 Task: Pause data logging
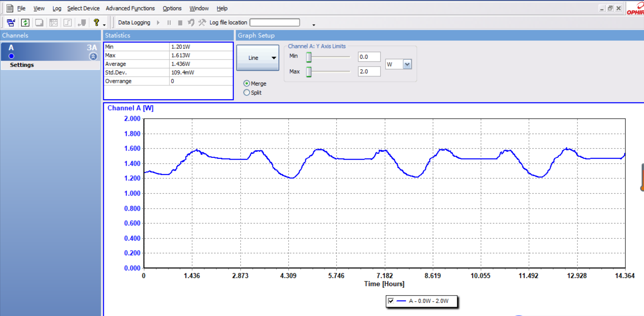[169, 23]
